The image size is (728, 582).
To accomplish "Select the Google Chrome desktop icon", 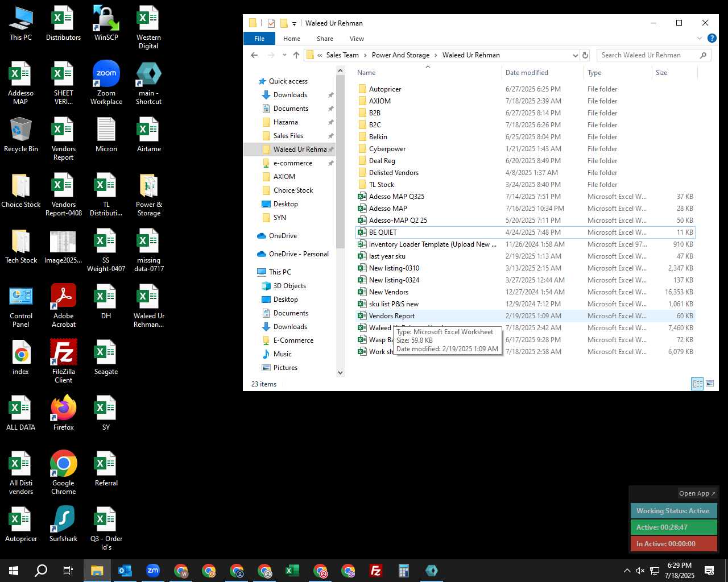I will pos(64,473).
